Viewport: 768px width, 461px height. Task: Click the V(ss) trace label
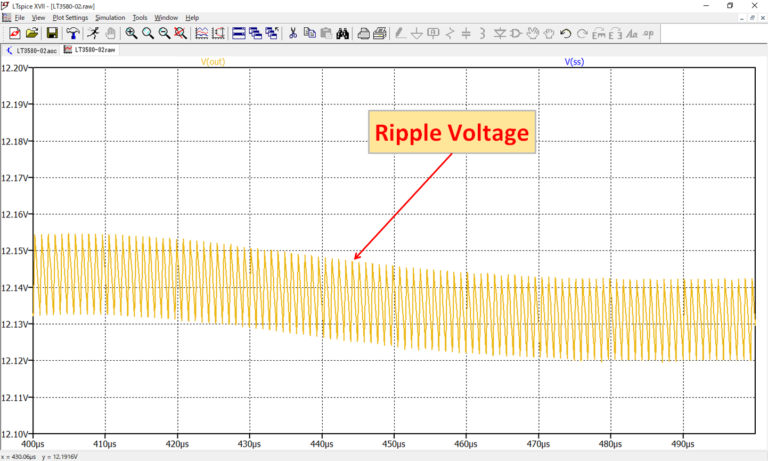574,61
